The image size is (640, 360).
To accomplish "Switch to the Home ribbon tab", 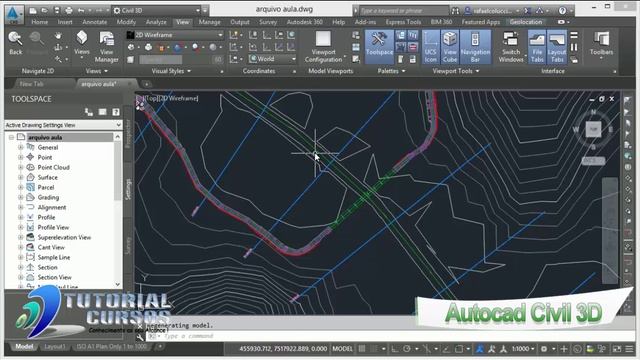I will coord(40,22).
